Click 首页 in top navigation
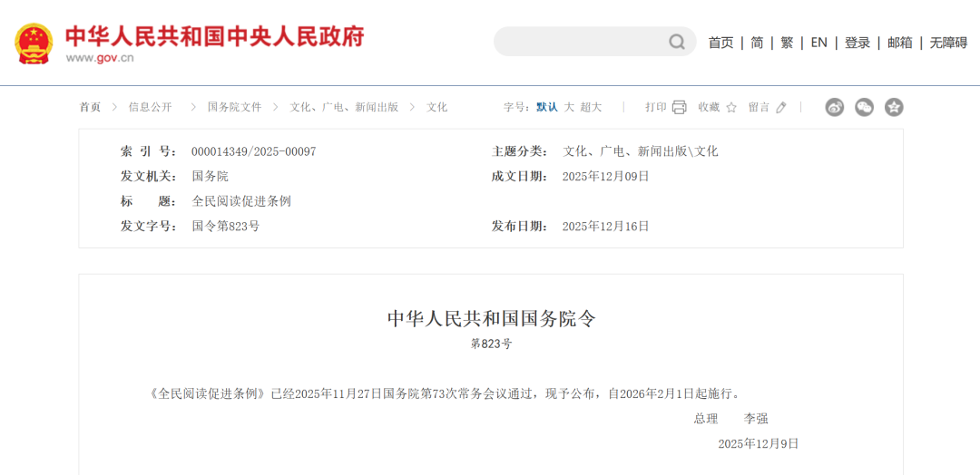The width and height of the screenshot is (980, 475). [720, 43]
